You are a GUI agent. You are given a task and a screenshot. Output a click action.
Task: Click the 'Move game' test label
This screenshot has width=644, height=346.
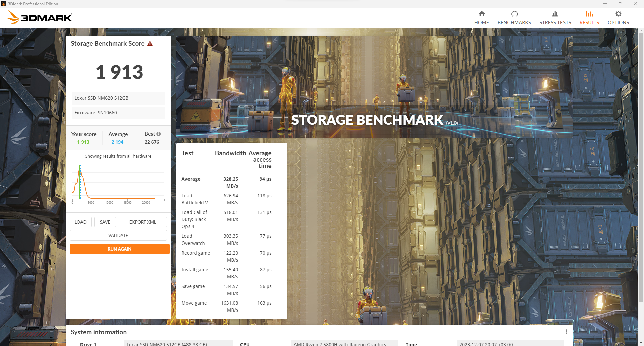click(194, 303)
